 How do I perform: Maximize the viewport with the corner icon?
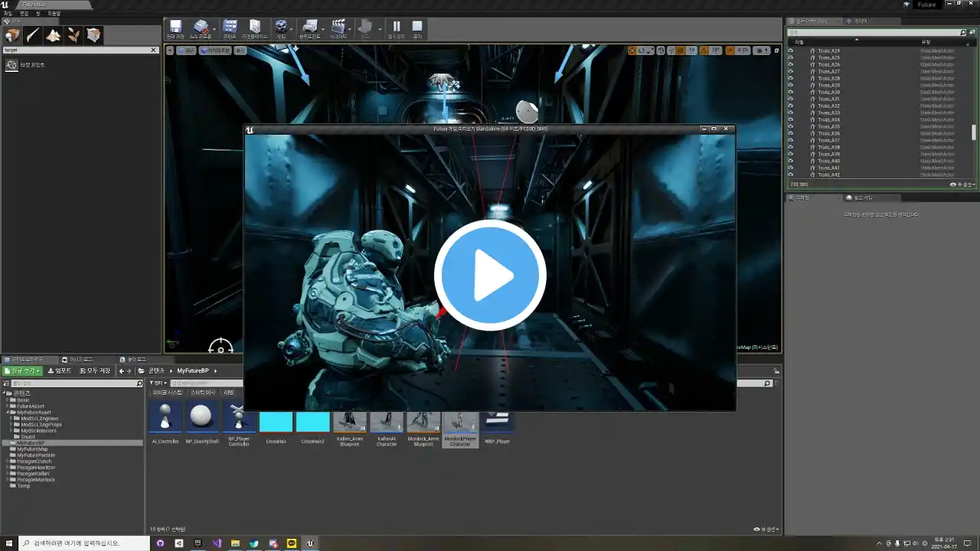[776, 51]
